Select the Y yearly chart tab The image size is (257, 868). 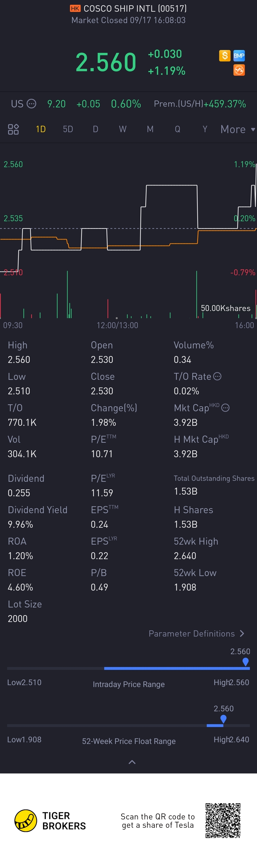click(205, 129)
